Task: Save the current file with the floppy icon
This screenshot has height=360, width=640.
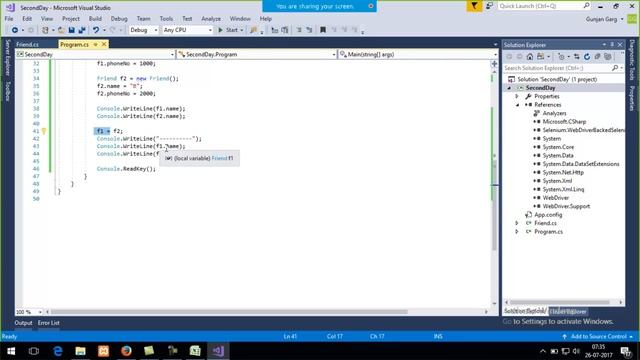Action: point(71,30)
